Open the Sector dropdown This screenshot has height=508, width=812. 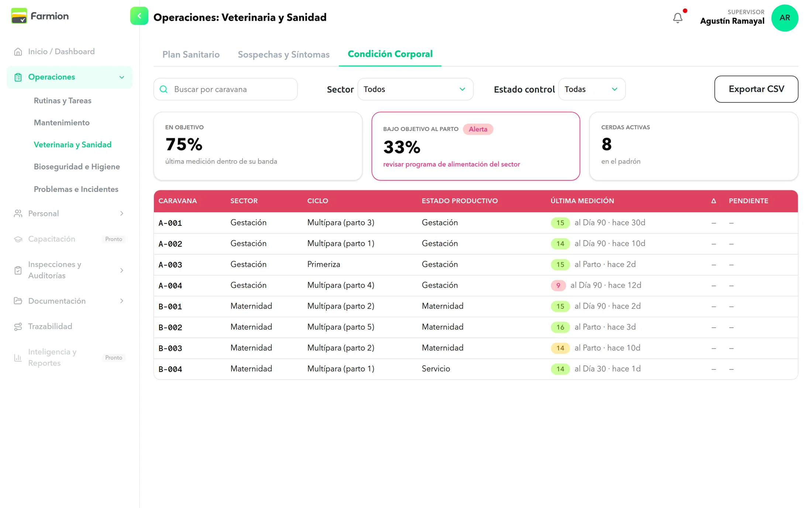(x=415, y=89)
